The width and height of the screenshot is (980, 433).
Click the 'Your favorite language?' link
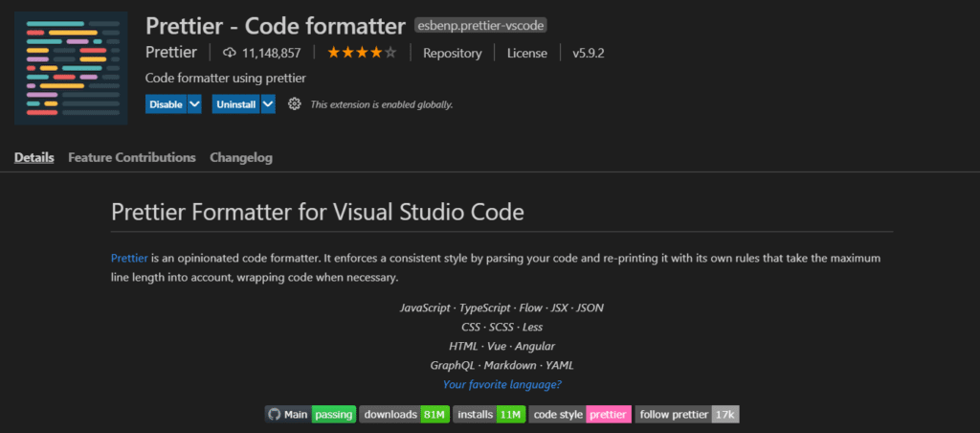coord(501,384)
